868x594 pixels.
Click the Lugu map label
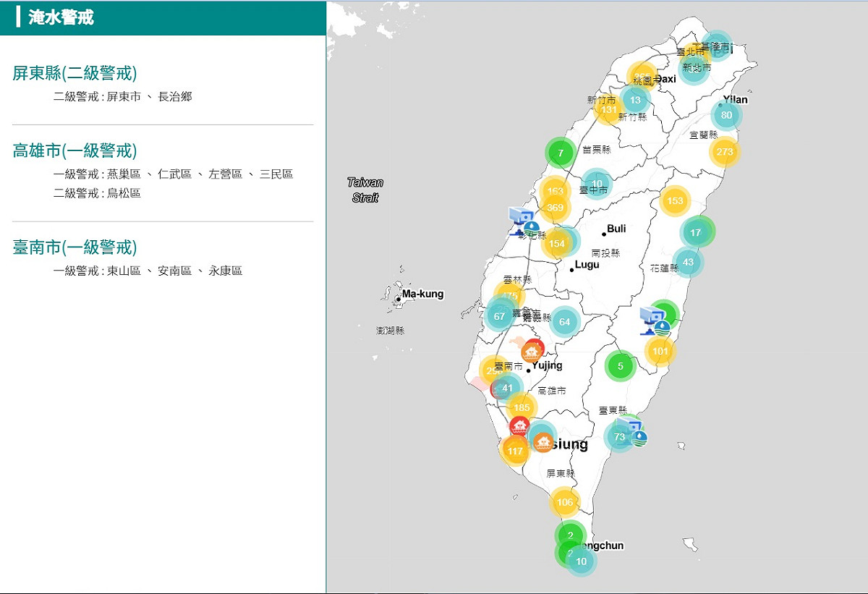click(x=587, y=265)
